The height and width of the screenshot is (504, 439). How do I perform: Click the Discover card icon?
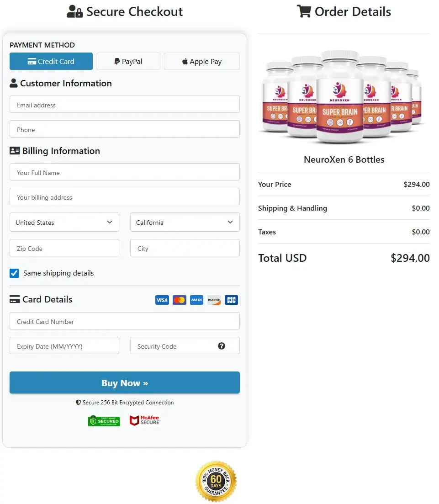(x=214, y=300)
